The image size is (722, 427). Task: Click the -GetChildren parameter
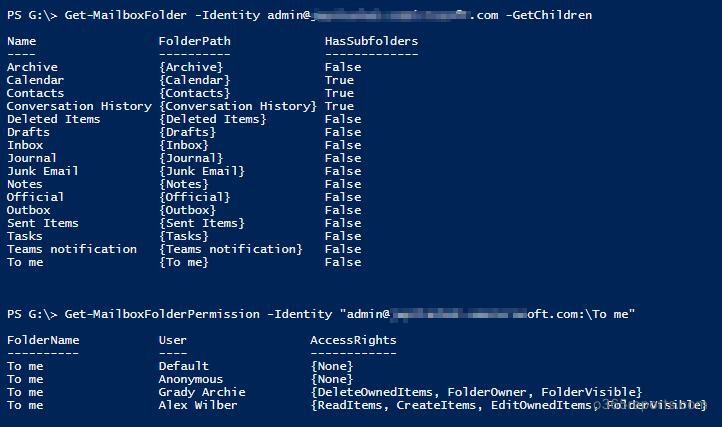[549, 15]
